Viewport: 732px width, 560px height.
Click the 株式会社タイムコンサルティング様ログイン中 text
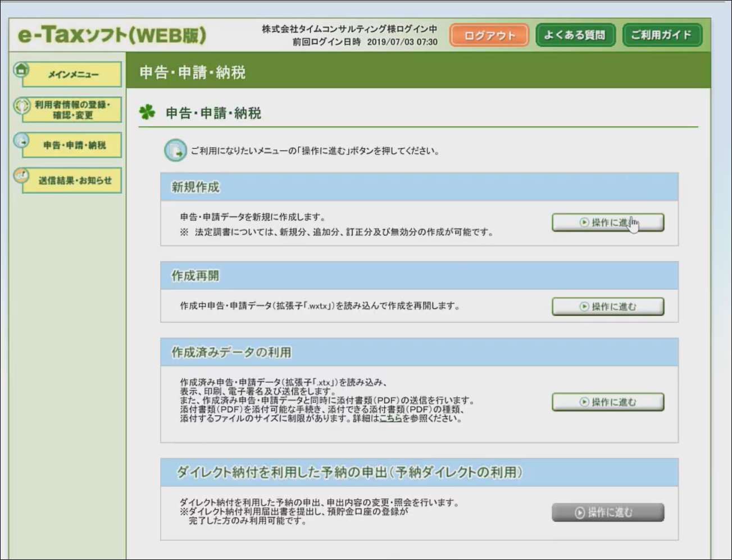click(x=349, y=29)
